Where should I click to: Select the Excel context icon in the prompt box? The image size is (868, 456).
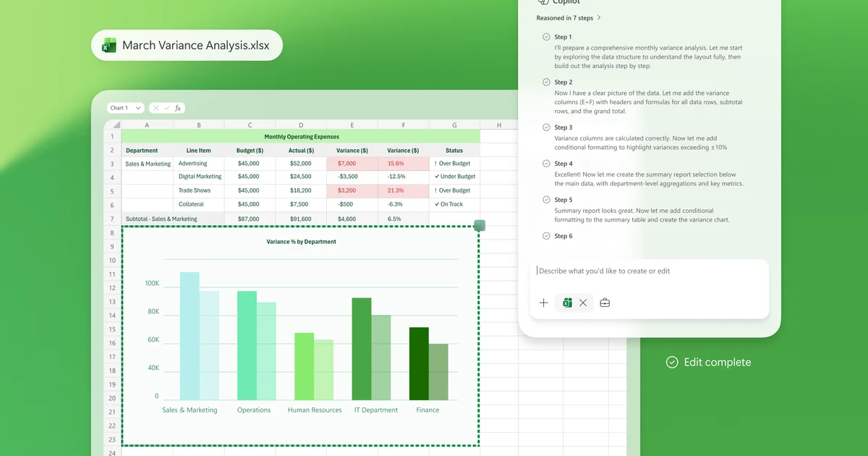click(x=568, y=303)
